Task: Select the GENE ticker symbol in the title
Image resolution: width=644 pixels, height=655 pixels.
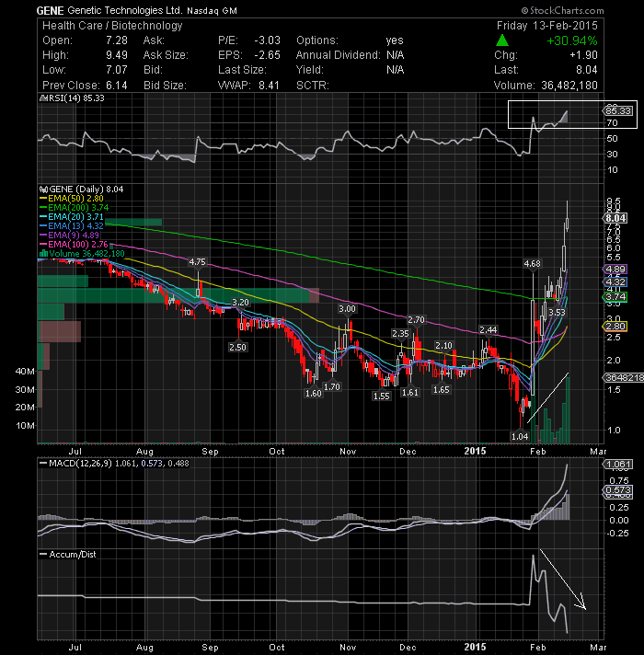Action: click(50, 11)
